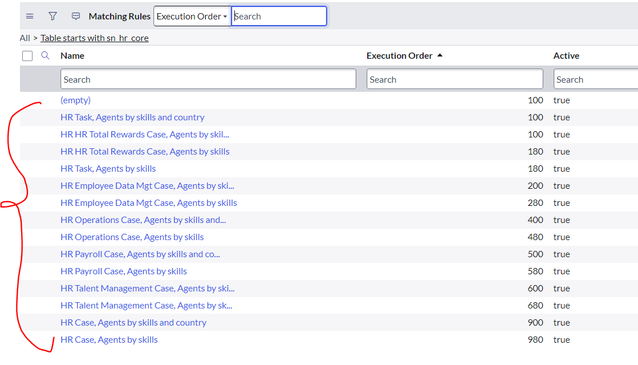This screenshot has height=365, width=638.
Task: Click the execution order value 600
Action: point(535,288)
